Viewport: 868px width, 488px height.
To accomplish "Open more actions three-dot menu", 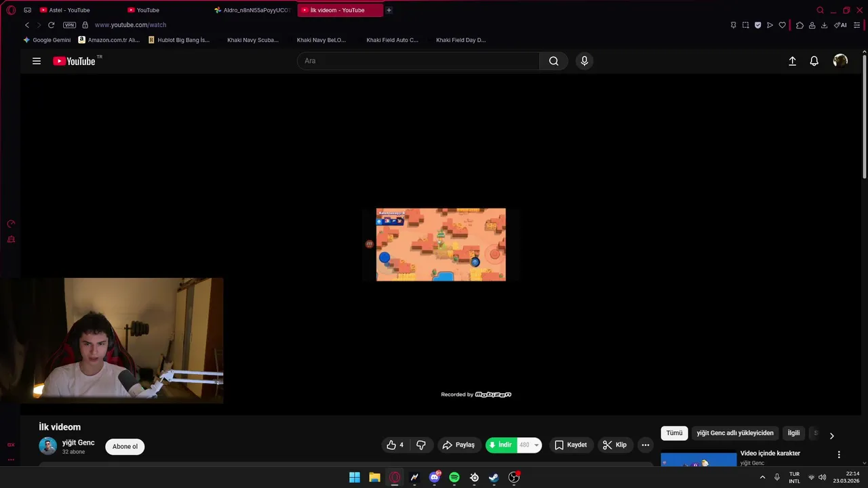I will click(x=646, y=445).
